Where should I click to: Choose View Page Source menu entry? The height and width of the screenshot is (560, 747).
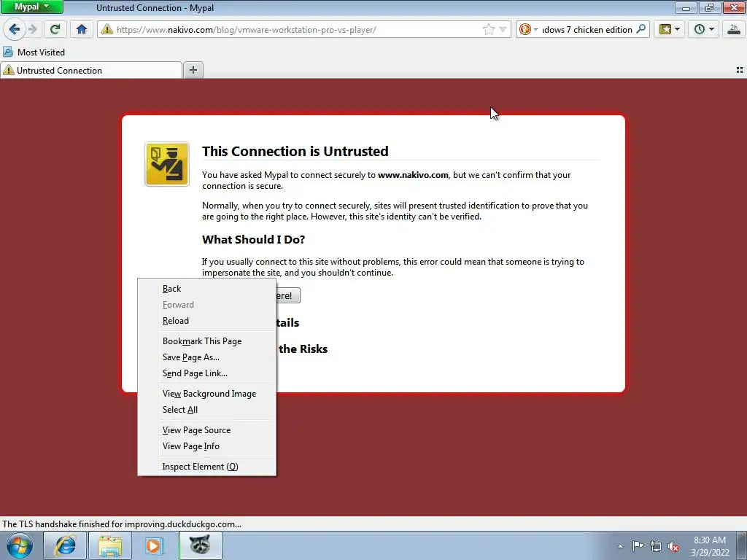tap(206, 430)
